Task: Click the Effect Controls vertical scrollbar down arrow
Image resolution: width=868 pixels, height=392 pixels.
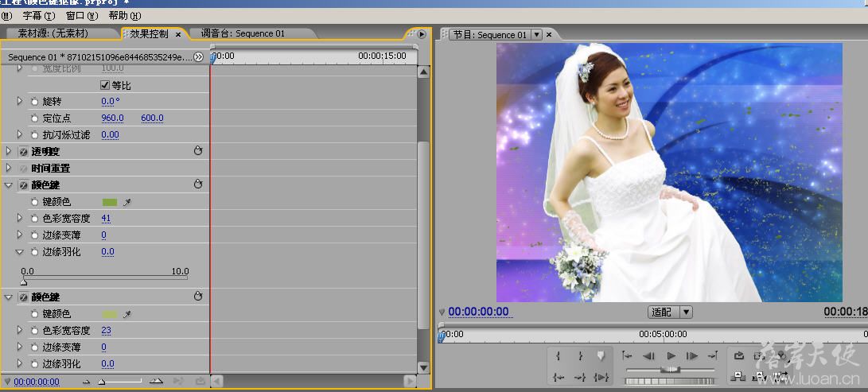Action: tap(423, 367)
